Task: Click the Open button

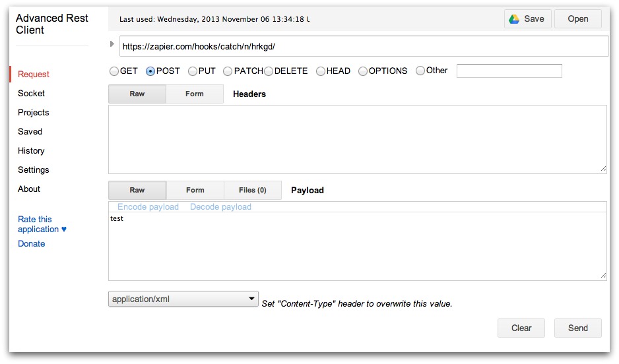Action: (x=578, y=19)
